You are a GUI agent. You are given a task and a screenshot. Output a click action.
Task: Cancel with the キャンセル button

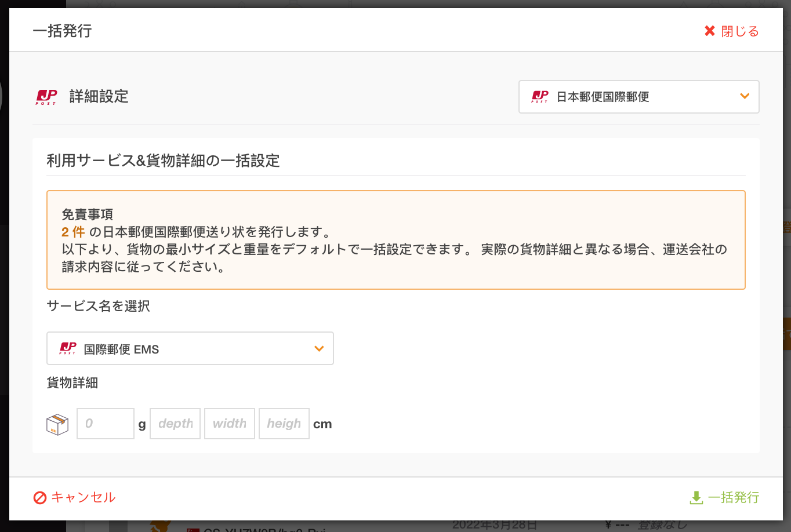click(x=74, y=497)
